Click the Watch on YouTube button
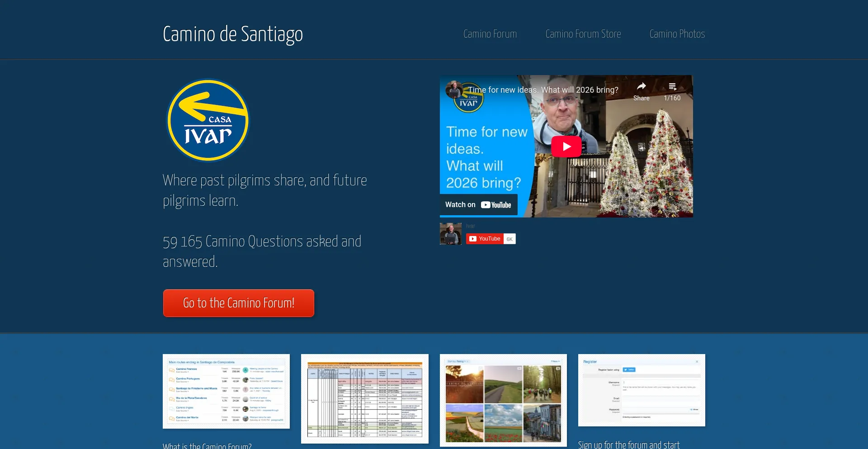 point(478,204)
